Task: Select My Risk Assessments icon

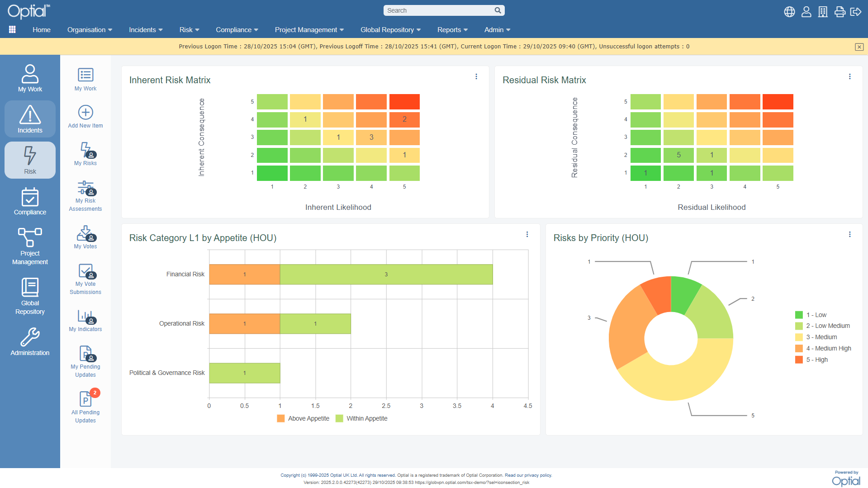Action: [85, 190]
